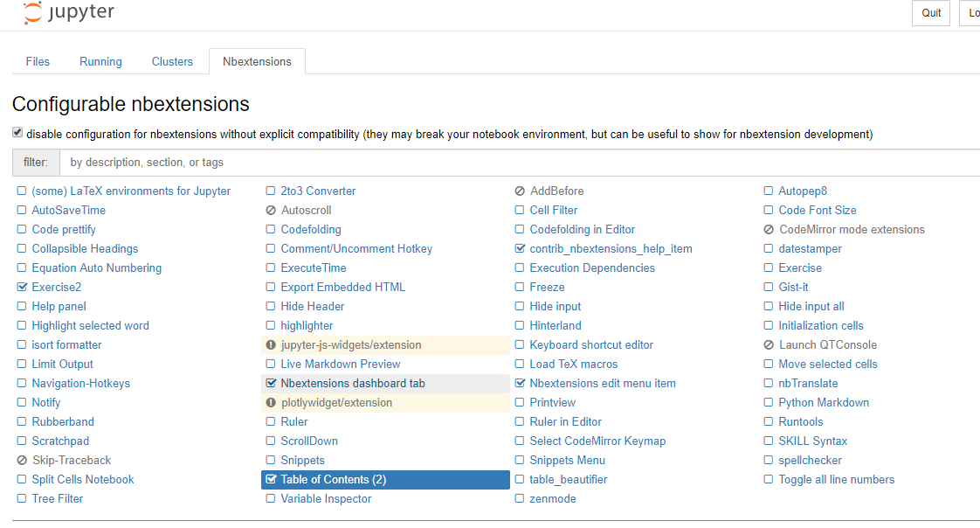Click warning icon beside jupyter-js-widgets/extension
The image size is (980, 528).
pyautogui.click(x=271, y=345)
